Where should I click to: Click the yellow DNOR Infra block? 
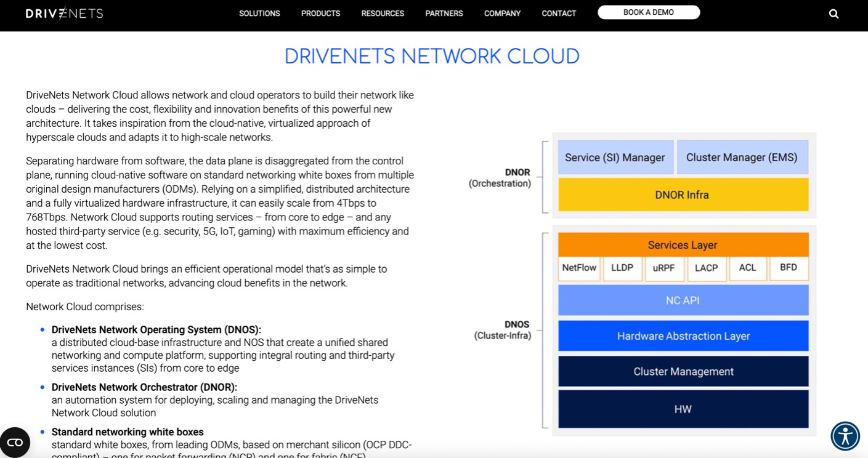click(683, 195)
